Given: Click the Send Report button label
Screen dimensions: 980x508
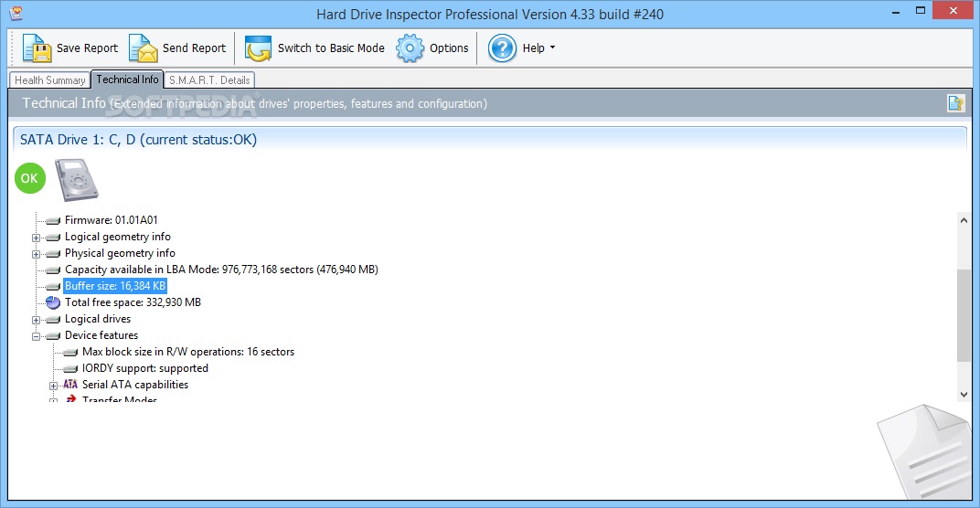Looking at the screenshot, I should 195,48.
